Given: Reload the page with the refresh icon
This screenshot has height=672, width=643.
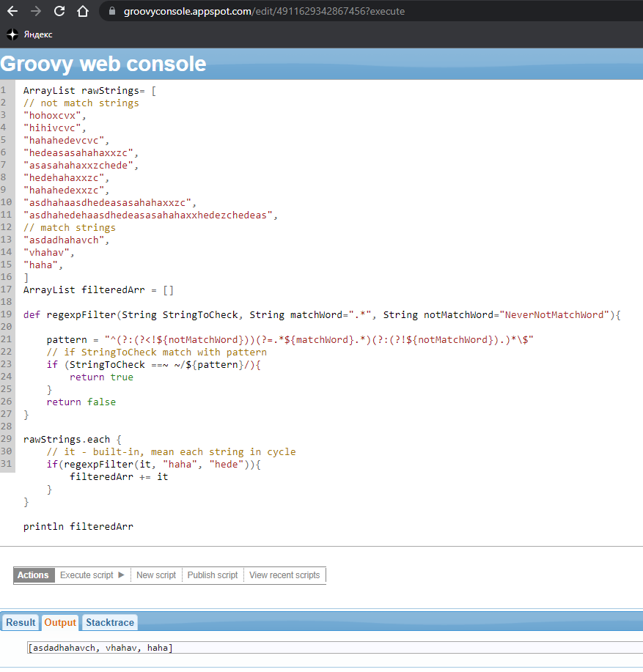Looking at the screenshot, I should point(59,11).
